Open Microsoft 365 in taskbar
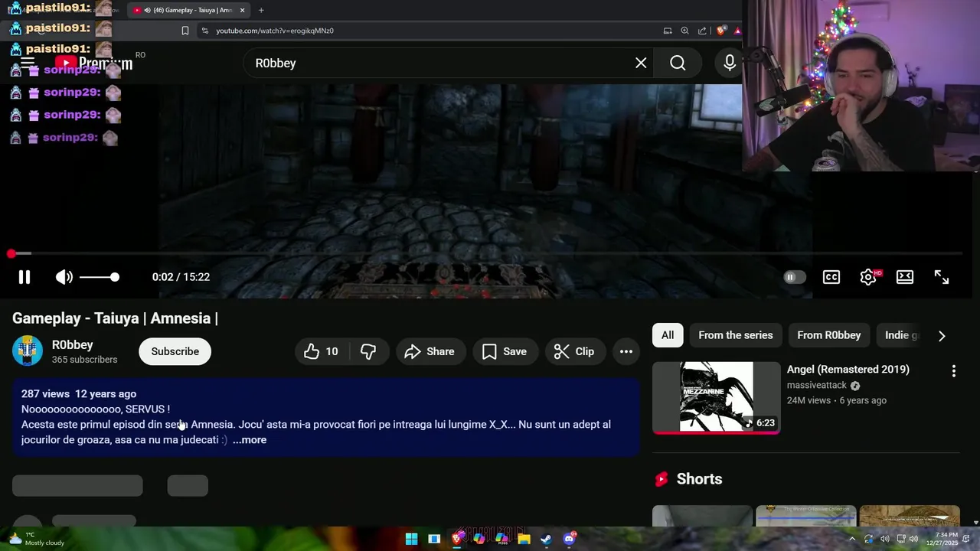The height and width of the screenshot is (551, 980). [x=501, y=539]
